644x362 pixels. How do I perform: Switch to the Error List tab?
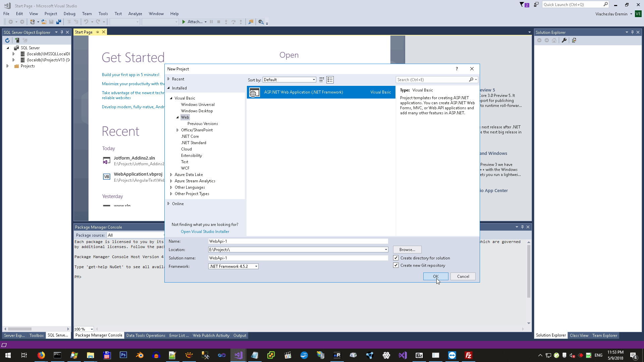179,336
